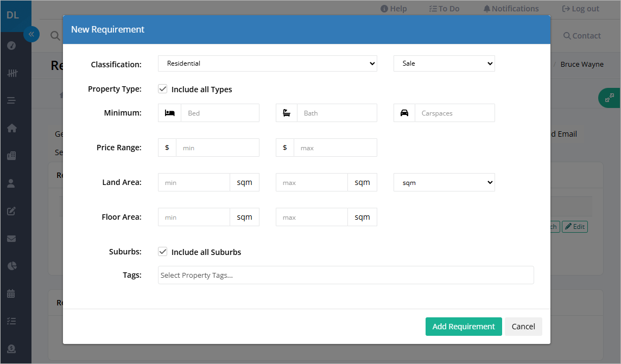Open the dashboard gauge icon in the sidebar
The image size is (621, 364).
11,46
